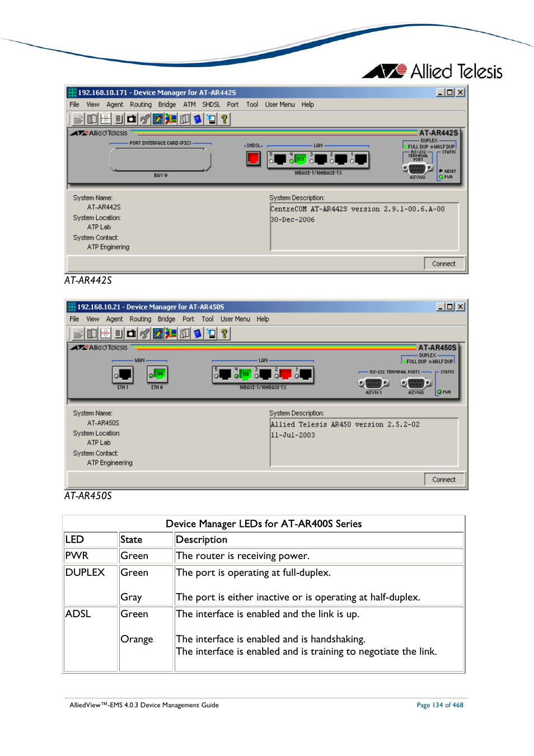Click open-folder icon in AT-AR442S window toolbar

78,119
